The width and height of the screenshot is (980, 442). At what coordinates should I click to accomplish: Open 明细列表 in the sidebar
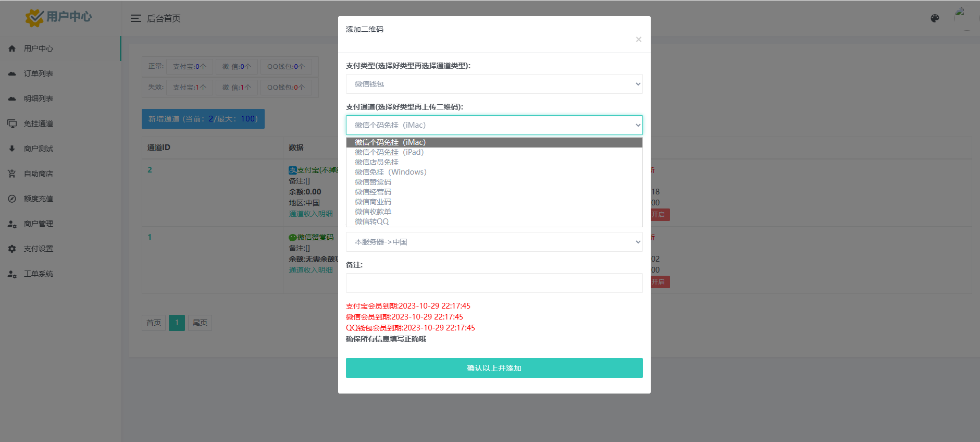pos(60,99)
